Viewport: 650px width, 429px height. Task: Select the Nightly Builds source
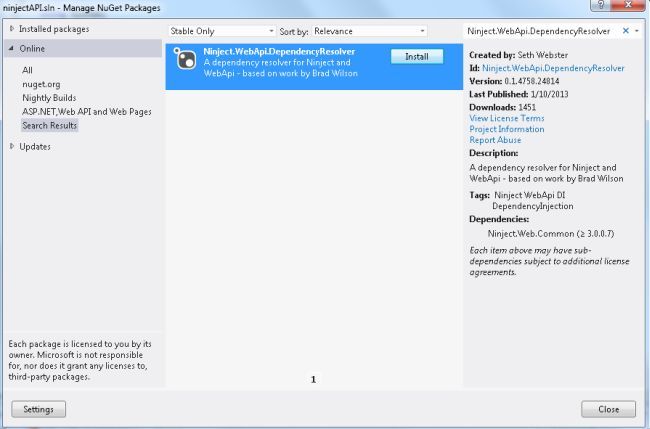[49, 98]
